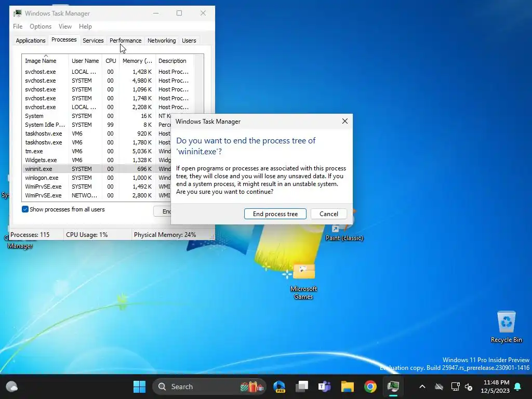Select svchost.exe row with 4,980 K memory
The width and height of the screenshot is (532, 399).
point(108,81)
